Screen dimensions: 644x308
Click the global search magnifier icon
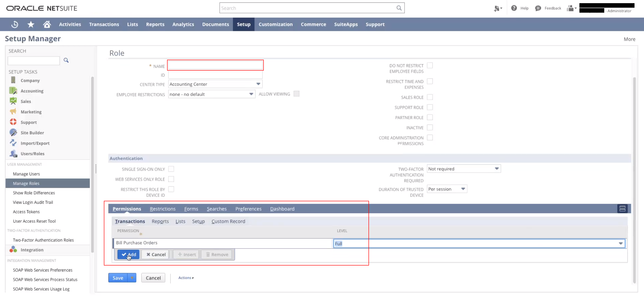[x=399, y=8]
